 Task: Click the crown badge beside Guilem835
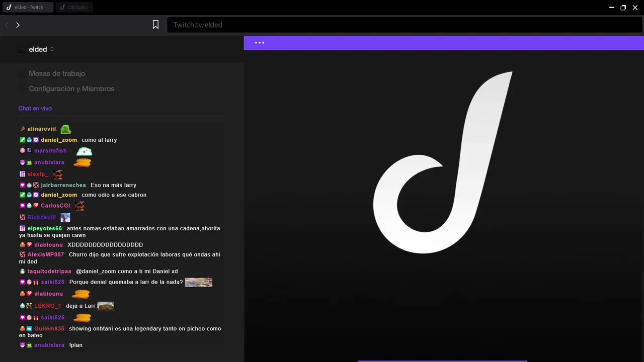[x=29, y=328]
